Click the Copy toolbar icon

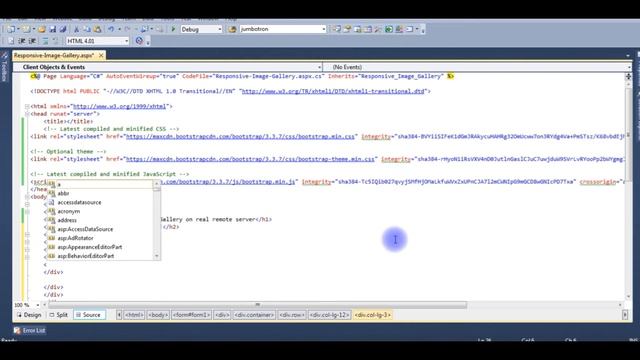(87, 29)
